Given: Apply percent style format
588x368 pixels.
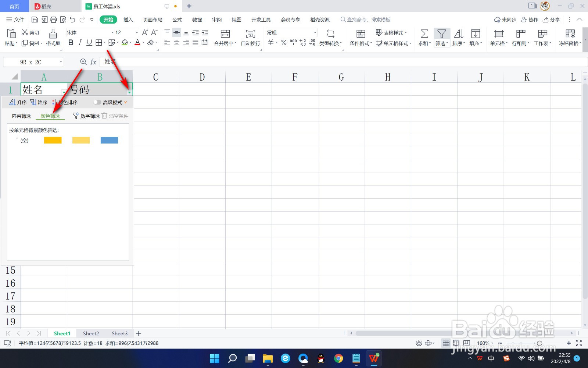Looking at the screenshot, I should click(284, 43).
